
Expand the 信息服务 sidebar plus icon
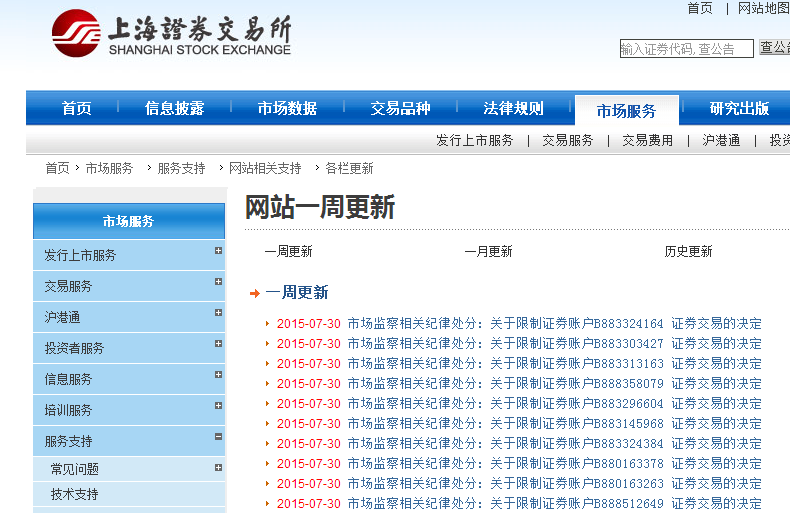[x=218, y=375]
